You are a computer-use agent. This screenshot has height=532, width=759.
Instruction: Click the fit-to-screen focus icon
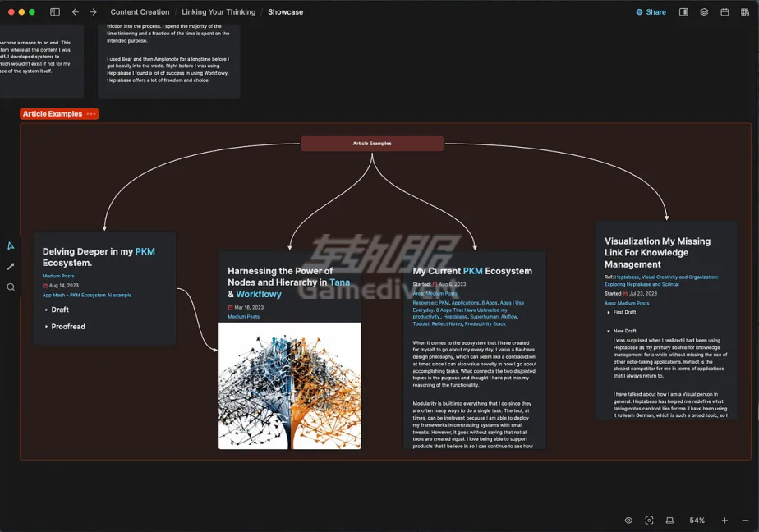click(649, 521)
